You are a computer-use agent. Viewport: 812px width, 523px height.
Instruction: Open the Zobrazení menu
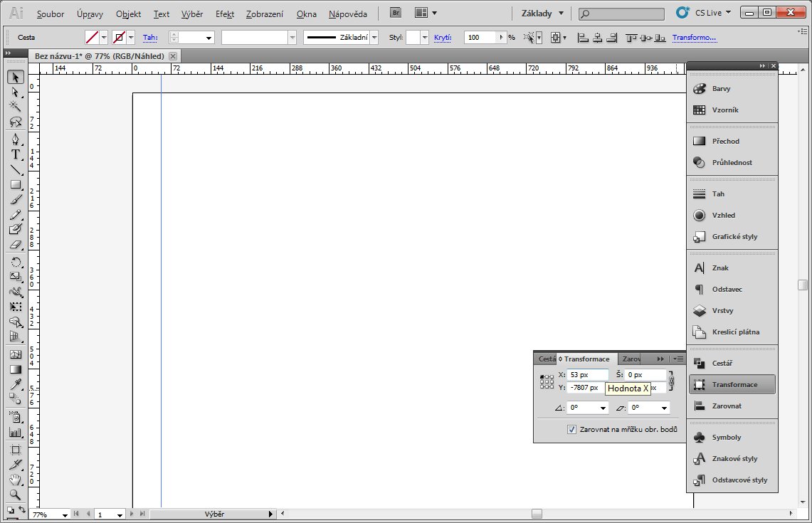[265, 14]
